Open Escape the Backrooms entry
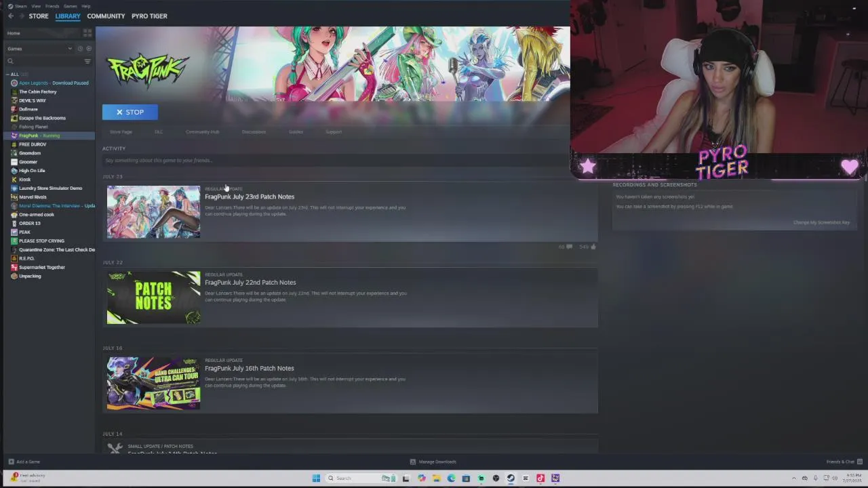The image size is (868, 488). pos(42,118)
